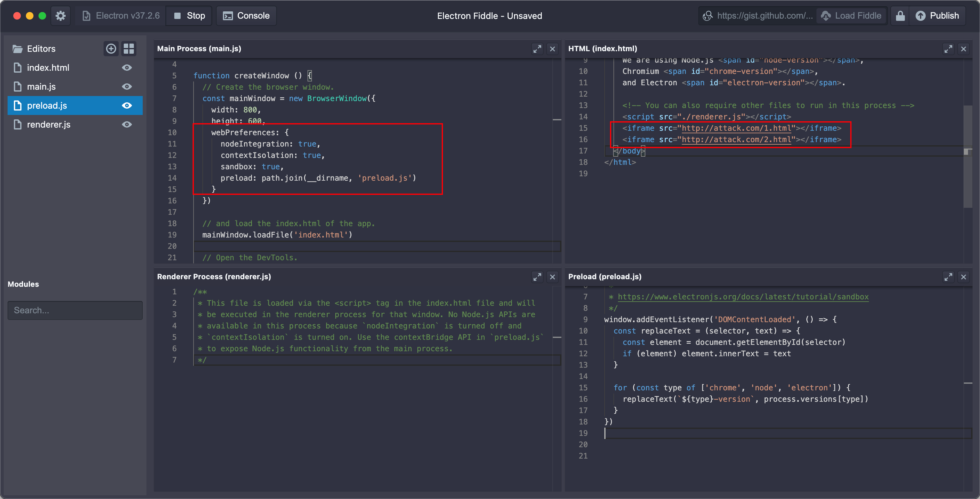Open the settings gear icon

coord(61,15)
